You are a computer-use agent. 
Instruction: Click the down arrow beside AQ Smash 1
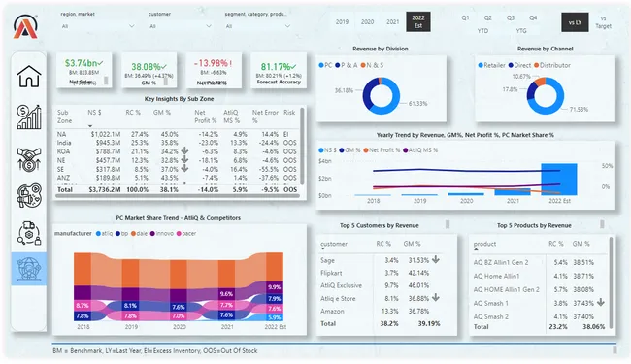tap(601, 302)
